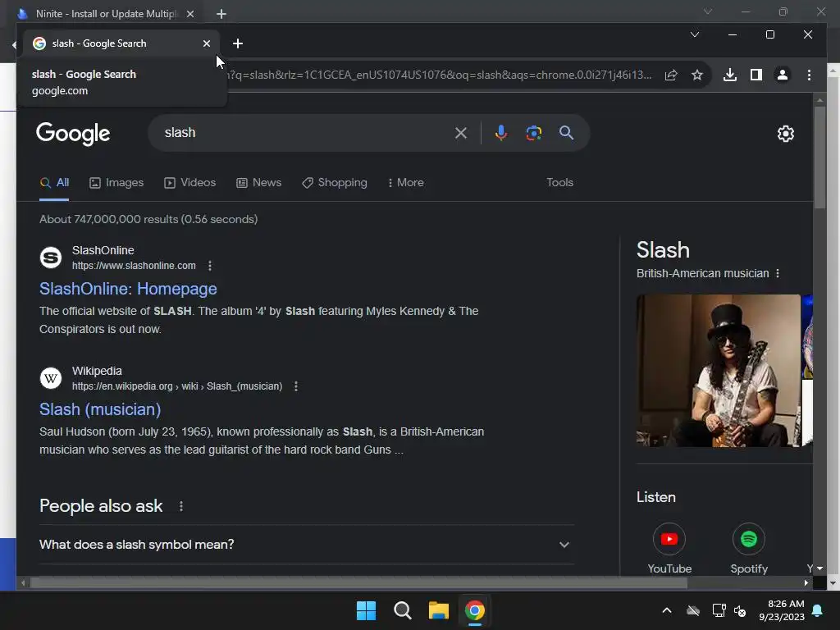Image resolution: width=840 pixels, height=630 pixels.
Task: Listen on YouTube
Action: (669, 549)
